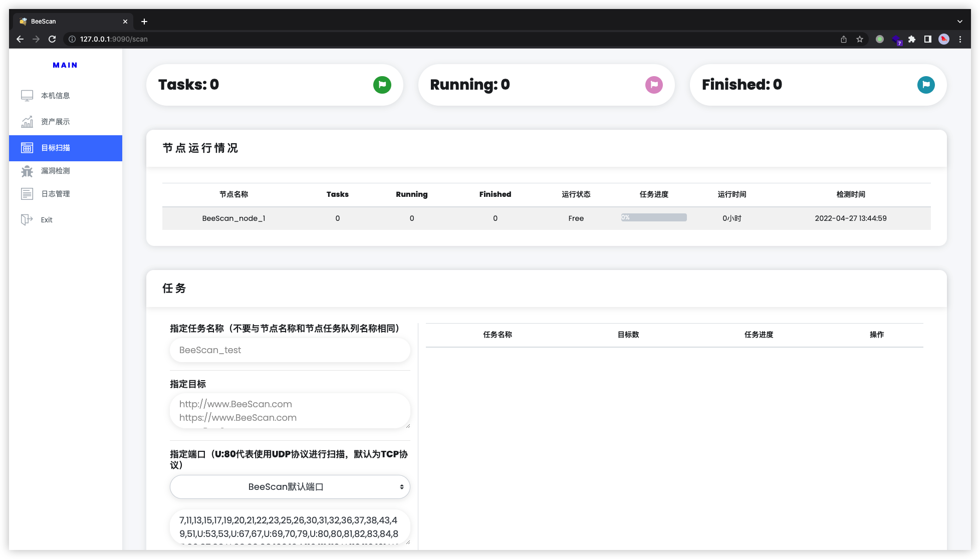Open 本机信息 from the sidebar
Viewport: 980px width, 559px height.
click(55, 96)
